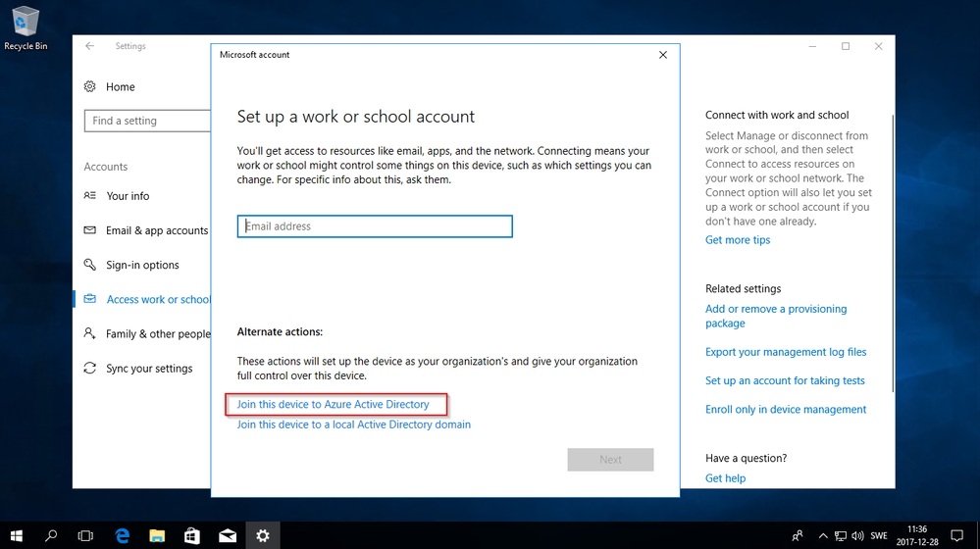
Task: Click the volume speaker icon in tray
Action: pos(857,535)
